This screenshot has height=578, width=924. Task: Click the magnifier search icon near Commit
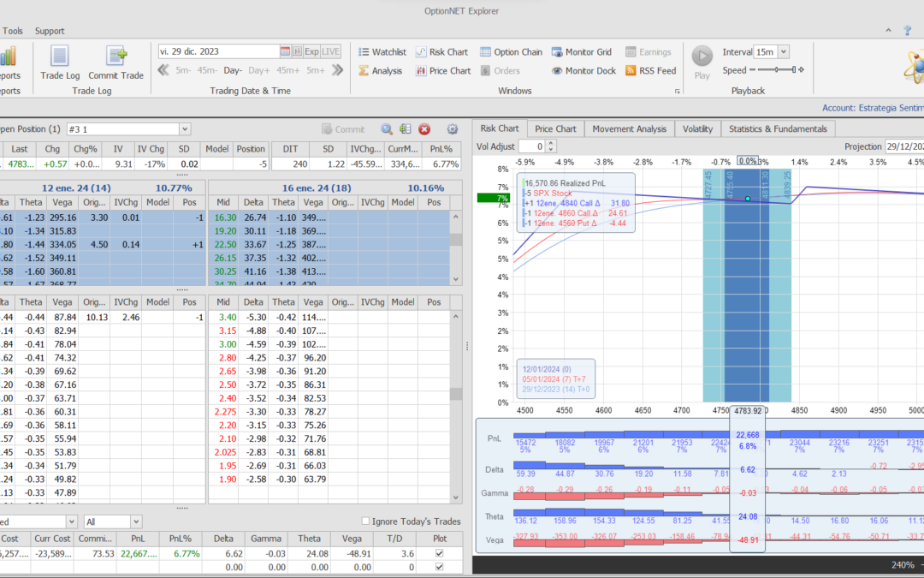(x=387, y=128)
